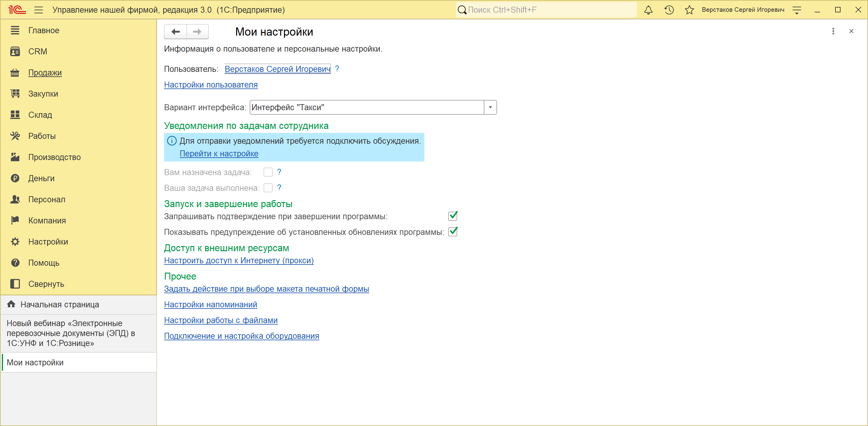Click the Настройки gear icon

click(x=15, y=242)
